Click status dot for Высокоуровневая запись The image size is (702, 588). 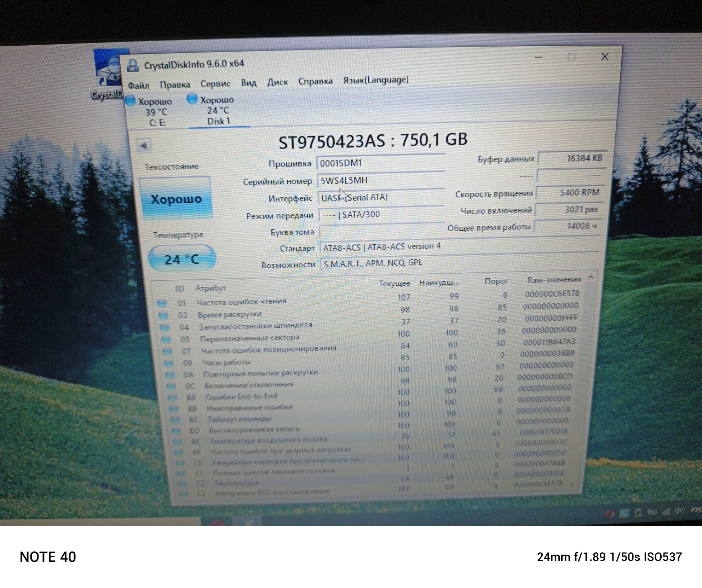(176, 431)
